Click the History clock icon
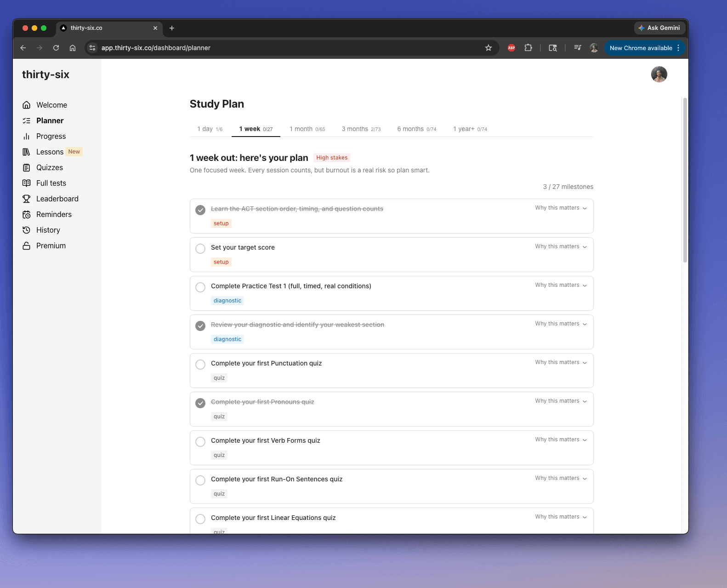 point(27,230)
